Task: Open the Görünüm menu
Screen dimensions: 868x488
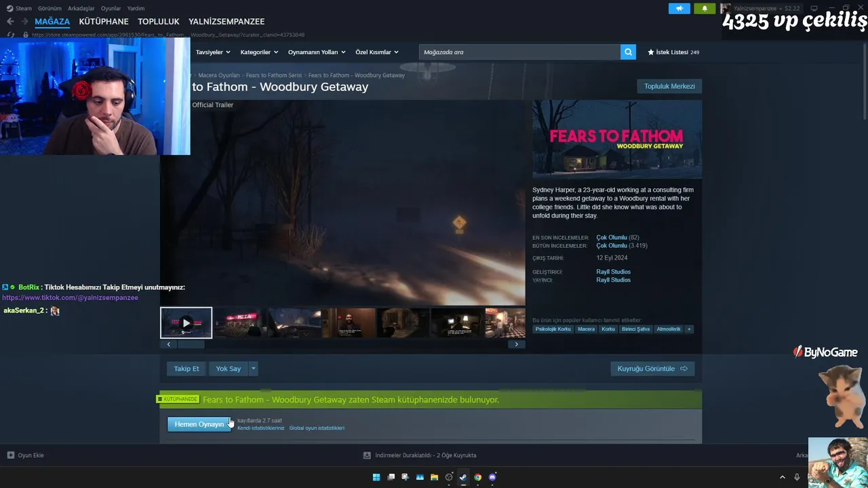Action: point(50,9)
